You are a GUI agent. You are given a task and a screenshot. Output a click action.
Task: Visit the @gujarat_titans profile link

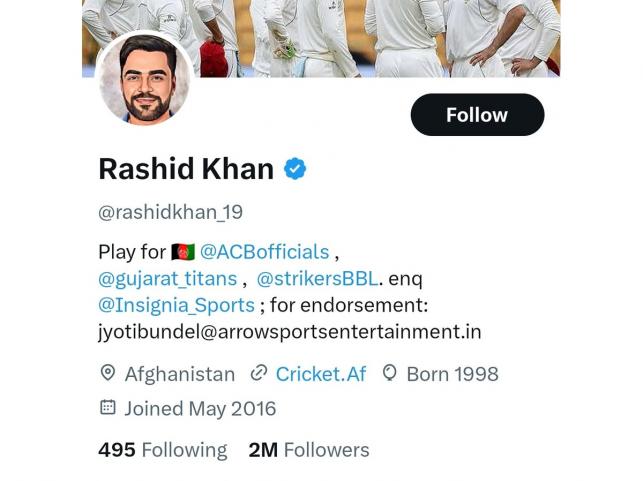pos(168,278)
